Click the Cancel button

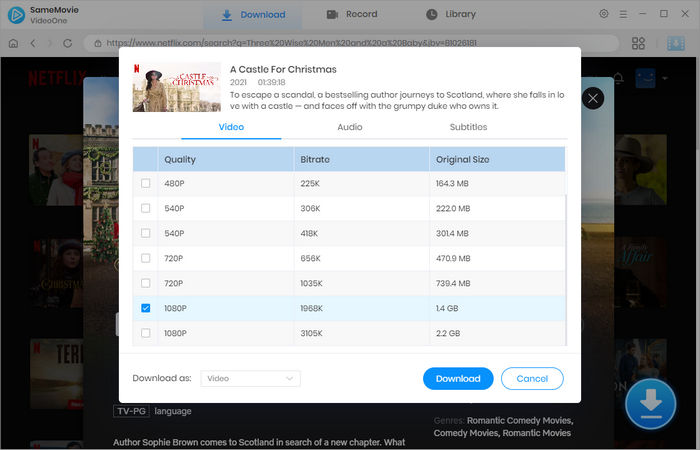click(x=532, y=379)
